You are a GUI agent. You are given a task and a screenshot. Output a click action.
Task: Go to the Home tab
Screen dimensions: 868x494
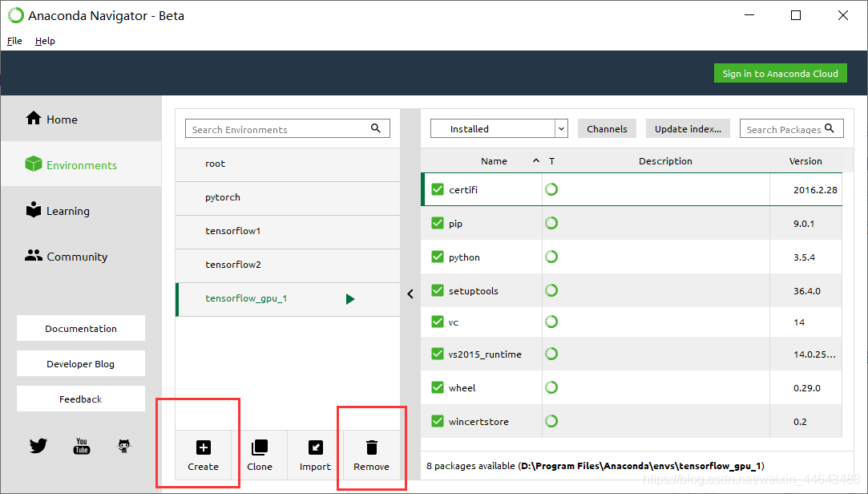pyautogui.click(x=81, y=119)
